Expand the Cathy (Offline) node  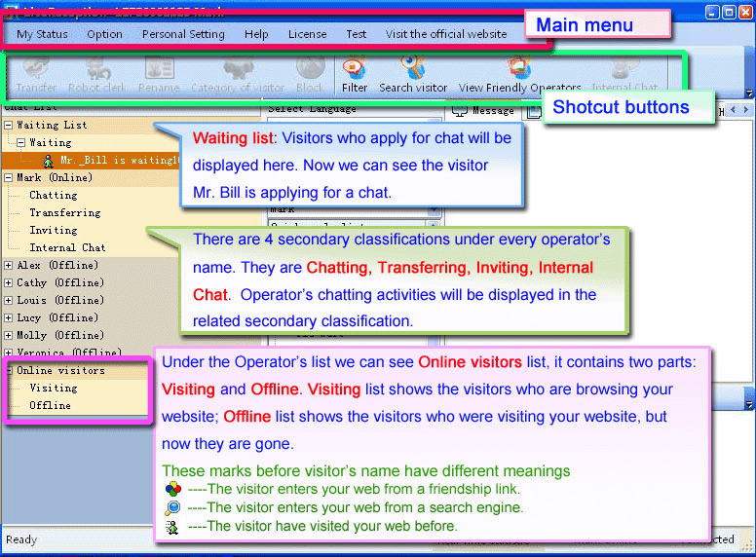coord(8,282)
